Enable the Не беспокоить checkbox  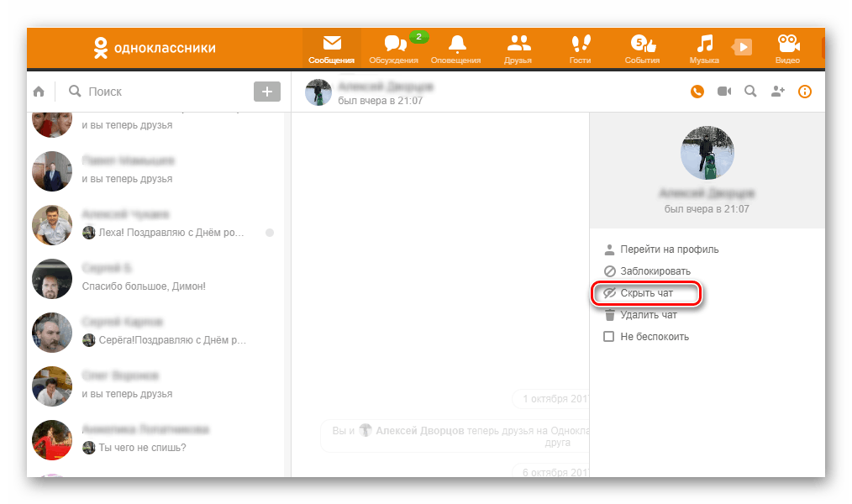[x=609, y=337]
